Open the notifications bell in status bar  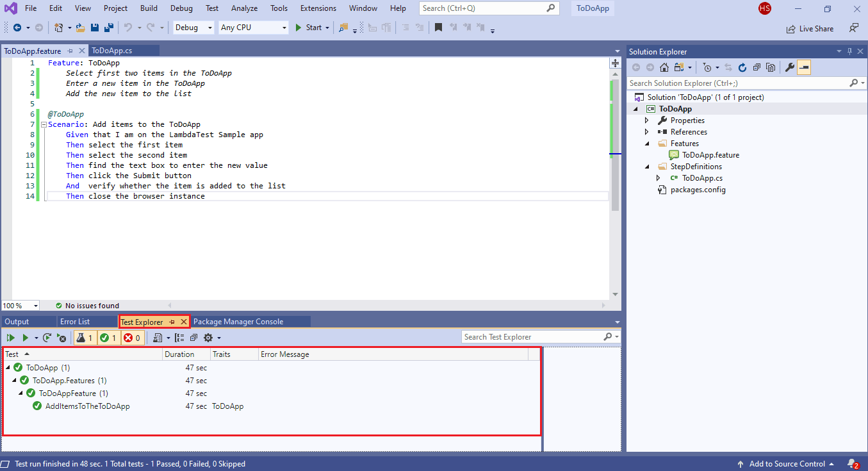pos(852,463)
